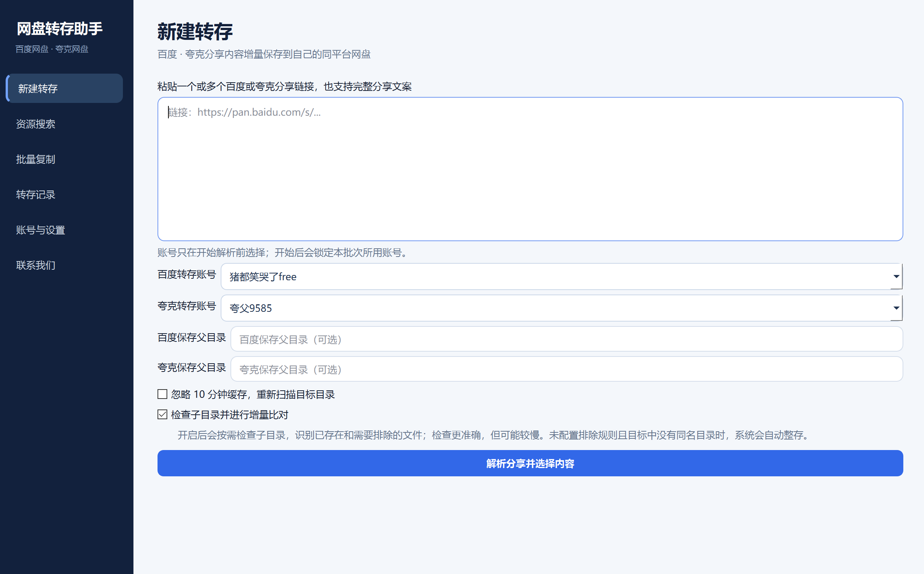The height and width of the screenshot is (574, 924).
Task: Open 新建转存 in the sidebar
Action: [x=64, y=88]
